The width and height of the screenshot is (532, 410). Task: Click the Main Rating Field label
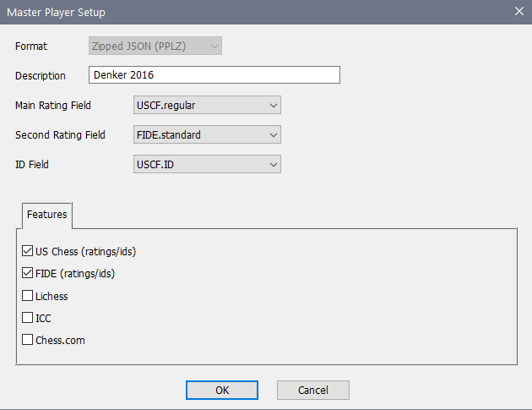[53, 106]
